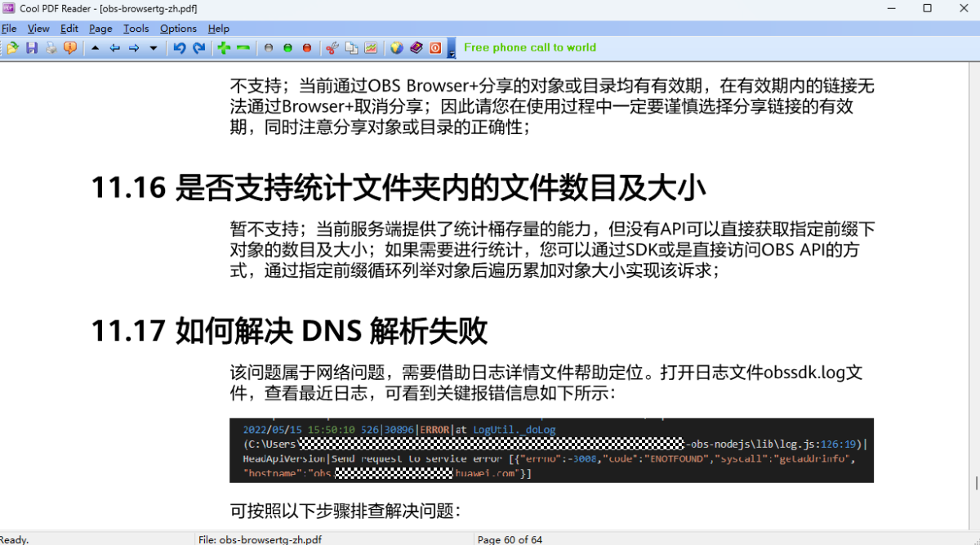Image resolution: width=980 pixels, height=545 pixels.
Task: Use the snapshot scissors tool
Action: (332, 48)
